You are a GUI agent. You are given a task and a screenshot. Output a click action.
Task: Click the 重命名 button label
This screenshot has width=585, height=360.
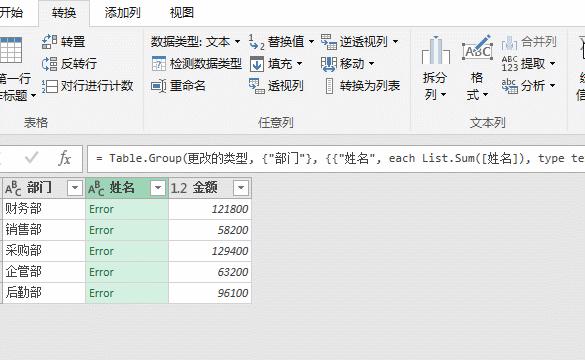[x=188, y=86]
